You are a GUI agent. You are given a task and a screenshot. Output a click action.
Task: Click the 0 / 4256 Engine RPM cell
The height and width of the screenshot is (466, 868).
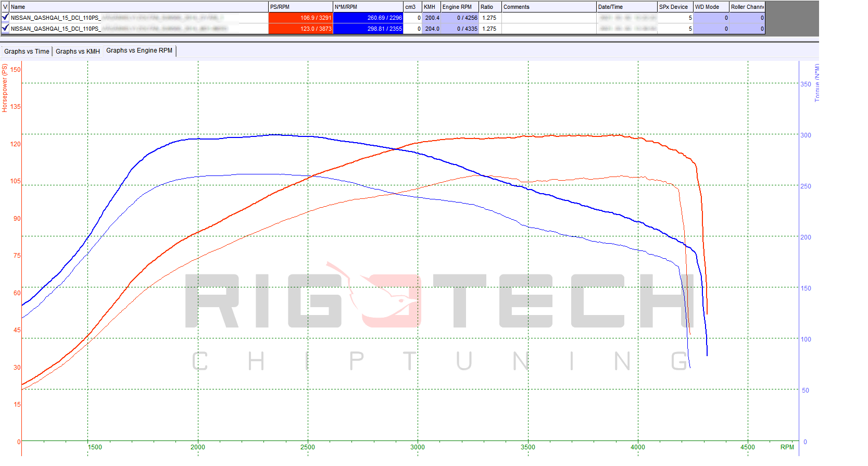tap(459, 18)
